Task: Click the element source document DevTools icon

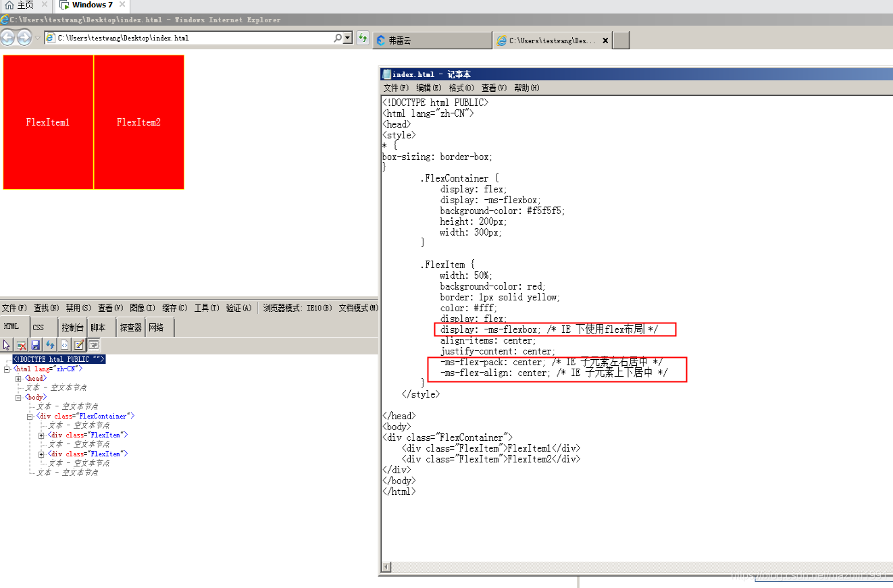Action: pos(65,345)
